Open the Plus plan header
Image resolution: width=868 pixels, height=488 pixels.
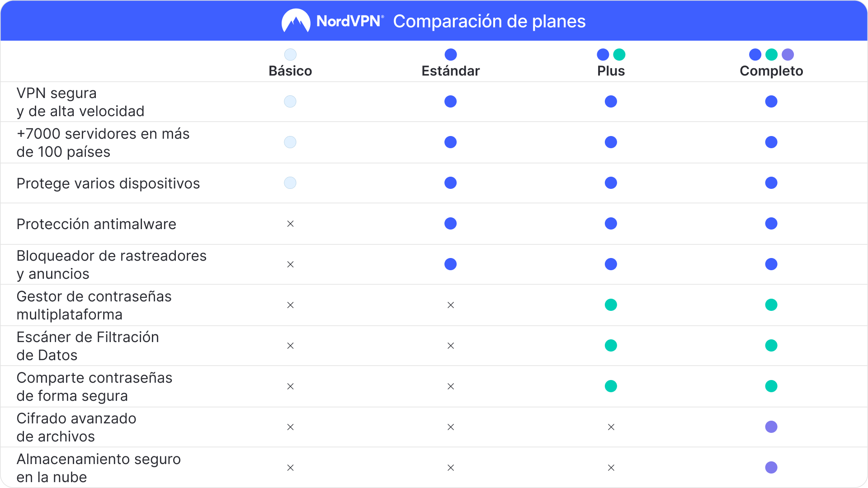[611, 71]
